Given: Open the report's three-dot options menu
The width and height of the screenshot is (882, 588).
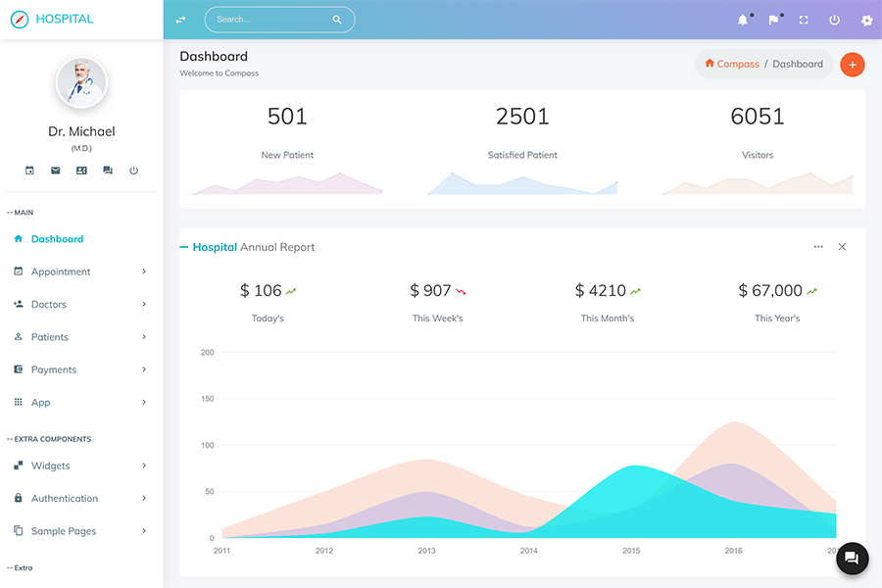Looking at the screenshot, I should [818, 247].
